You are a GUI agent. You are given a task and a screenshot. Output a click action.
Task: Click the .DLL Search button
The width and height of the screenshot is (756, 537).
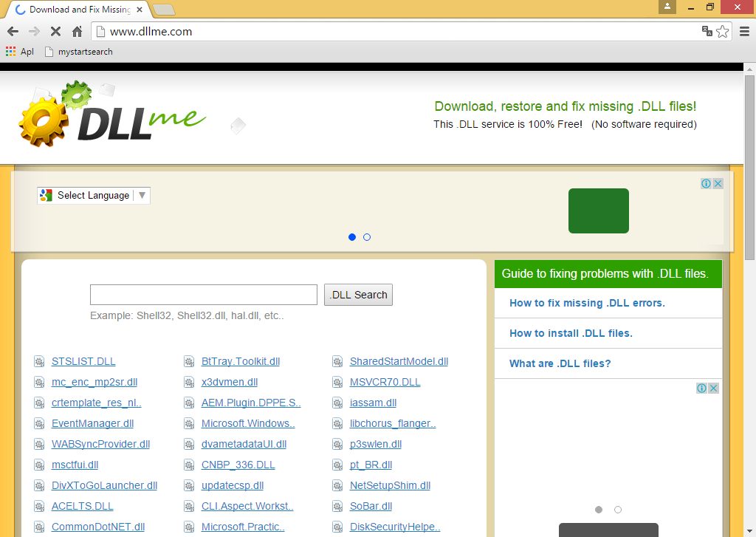358,295
